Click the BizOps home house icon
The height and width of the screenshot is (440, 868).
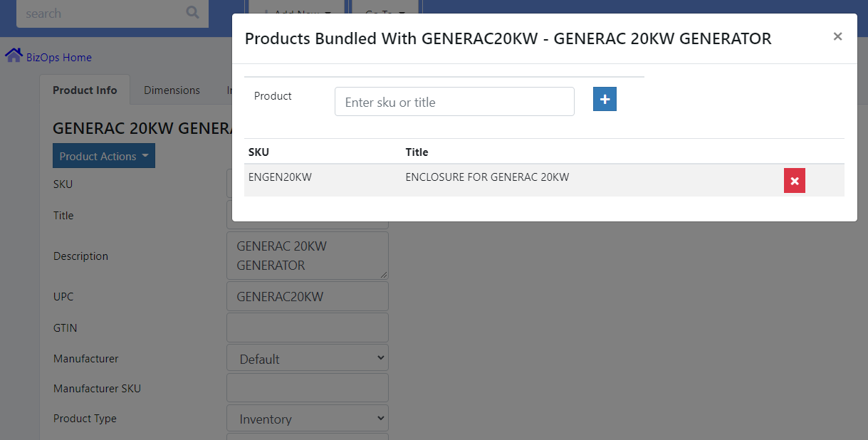tap(14, 56)
